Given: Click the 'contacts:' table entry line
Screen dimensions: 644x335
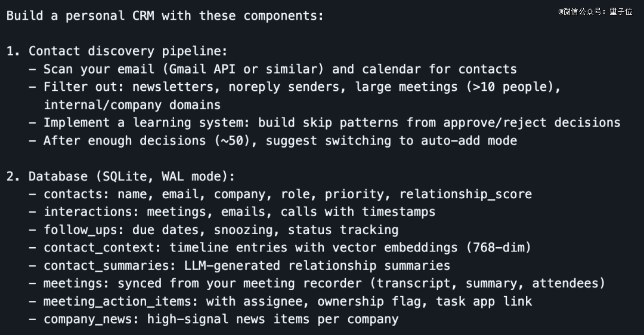Looking at the screenshot, I should [x=287, y=194].
